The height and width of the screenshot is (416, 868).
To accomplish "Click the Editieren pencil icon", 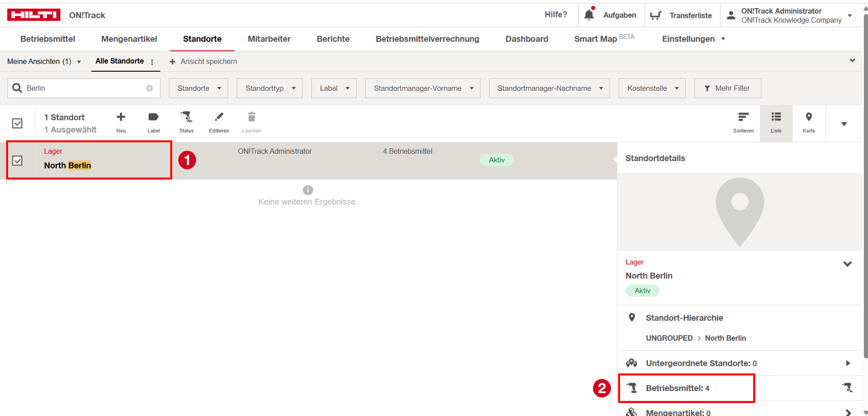I will [219, 117].
